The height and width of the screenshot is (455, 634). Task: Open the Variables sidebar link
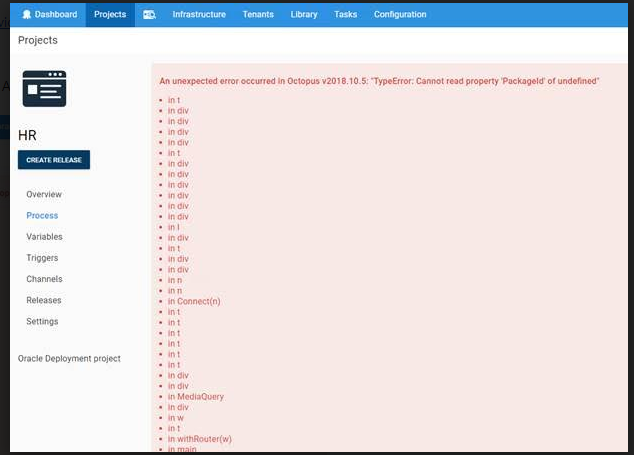44,237
